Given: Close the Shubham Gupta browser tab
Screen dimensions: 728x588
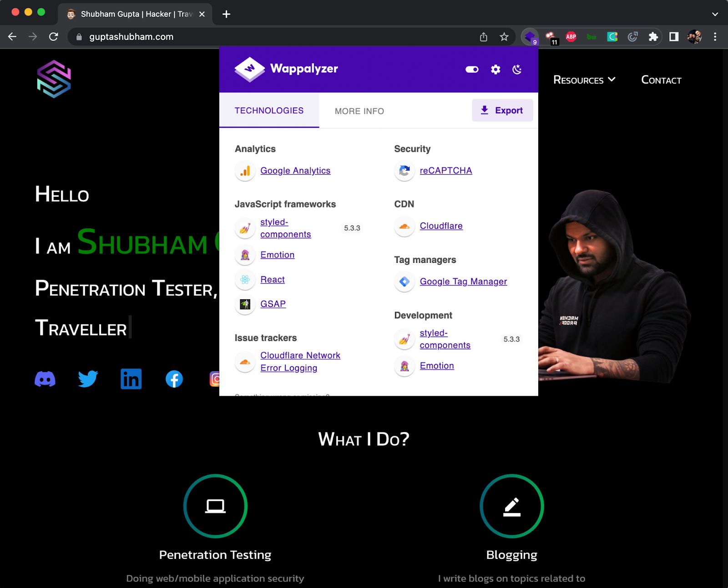Looking at the screenshot, I should (x=202, y=14).
